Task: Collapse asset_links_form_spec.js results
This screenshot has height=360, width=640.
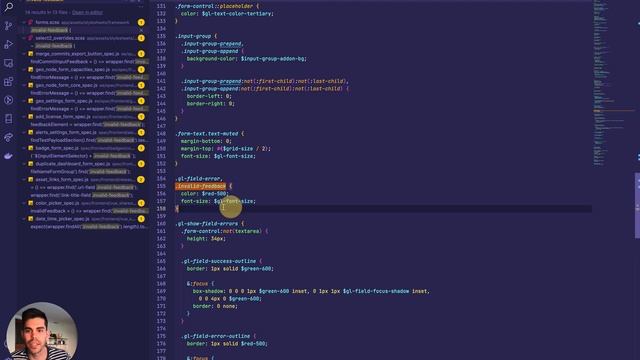Action: click(24, 180)
